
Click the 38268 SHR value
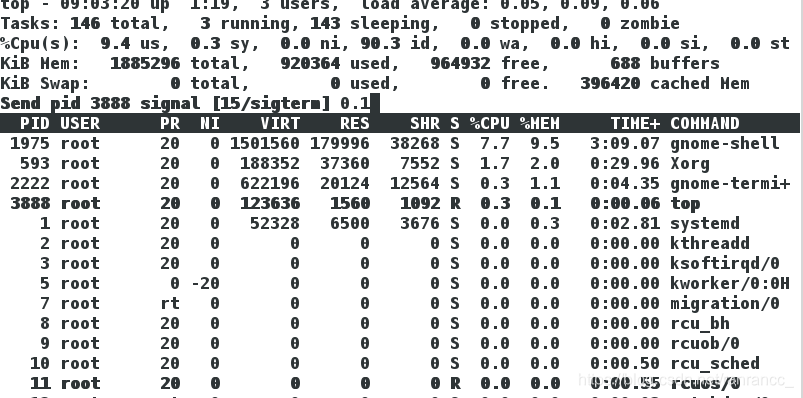click(x=415, y=143)
